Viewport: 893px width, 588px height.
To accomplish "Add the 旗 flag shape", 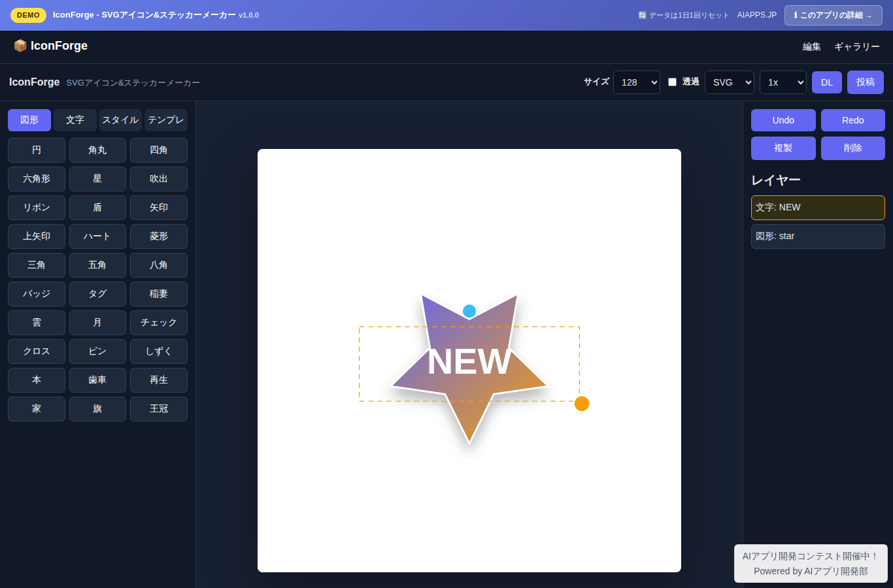I will point(97,409).
